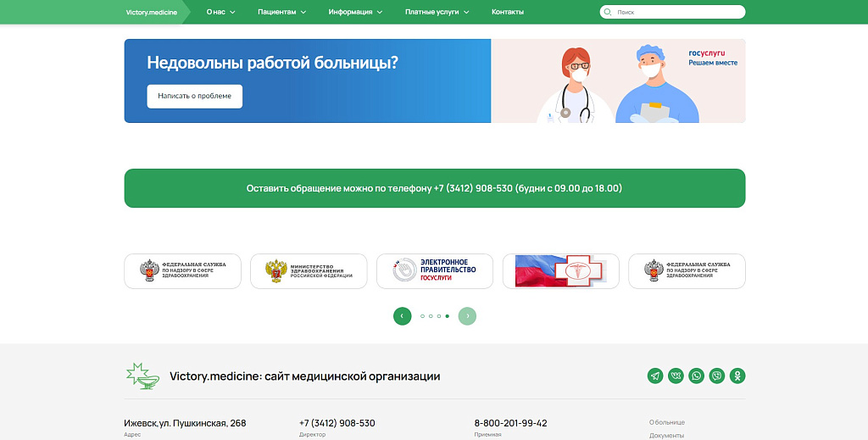Click into the "Поиск" search field
The height and width of the screenshot is (440, 868).
click(678, 12)
